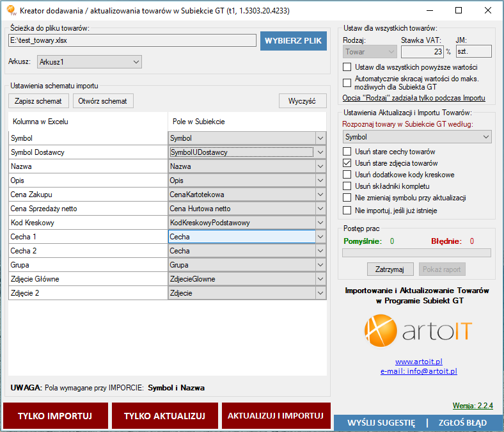The image size is (504, 432).
Task: Expand KodKreskowyPodstawowy dropdown
Action: 320,223
